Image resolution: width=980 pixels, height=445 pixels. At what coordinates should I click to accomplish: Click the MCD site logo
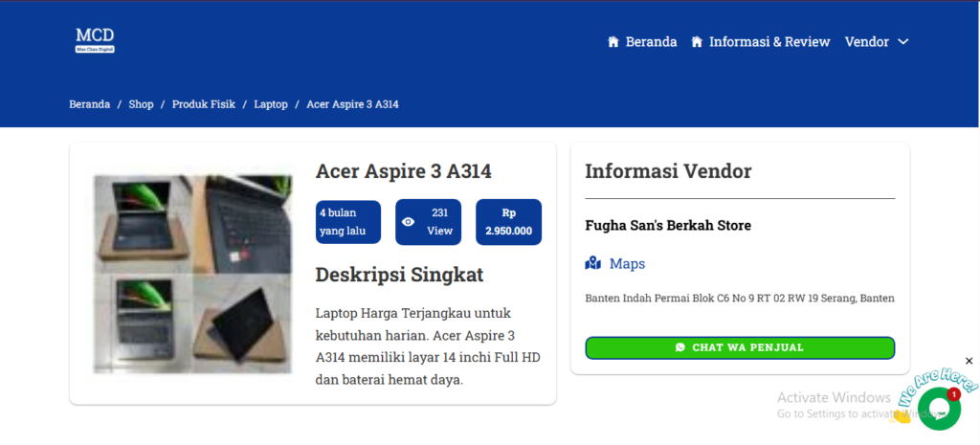click(95, 40)
